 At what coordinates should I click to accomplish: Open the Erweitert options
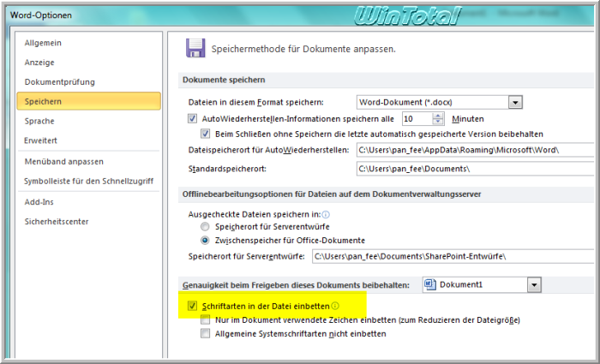[40, 140]
